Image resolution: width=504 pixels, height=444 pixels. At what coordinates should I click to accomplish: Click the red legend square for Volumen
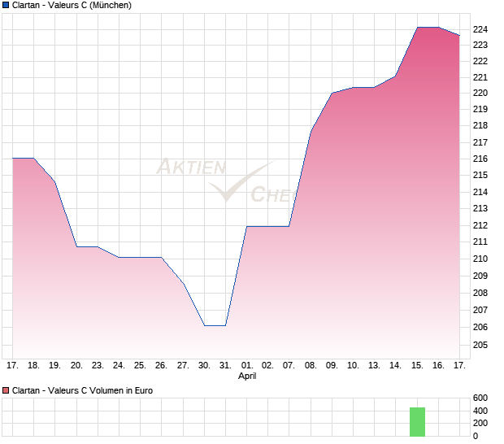7,391
